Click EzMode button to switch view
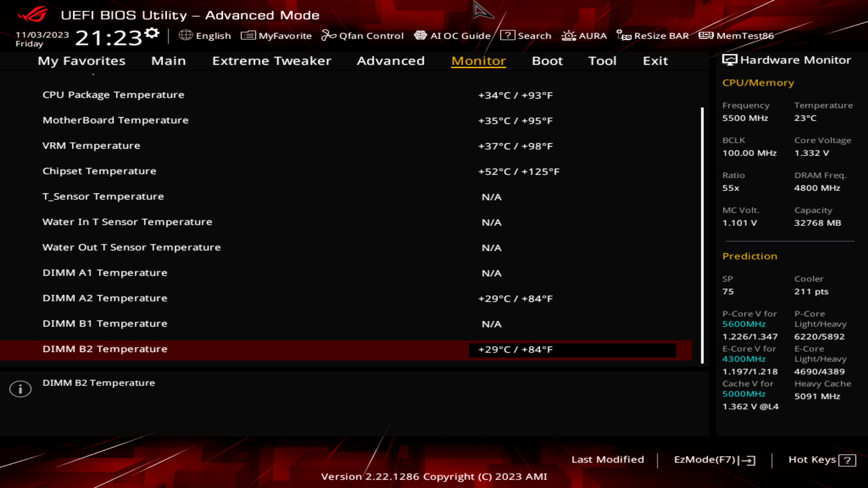This screenshot has width=868, height=488. coord(713,459)
